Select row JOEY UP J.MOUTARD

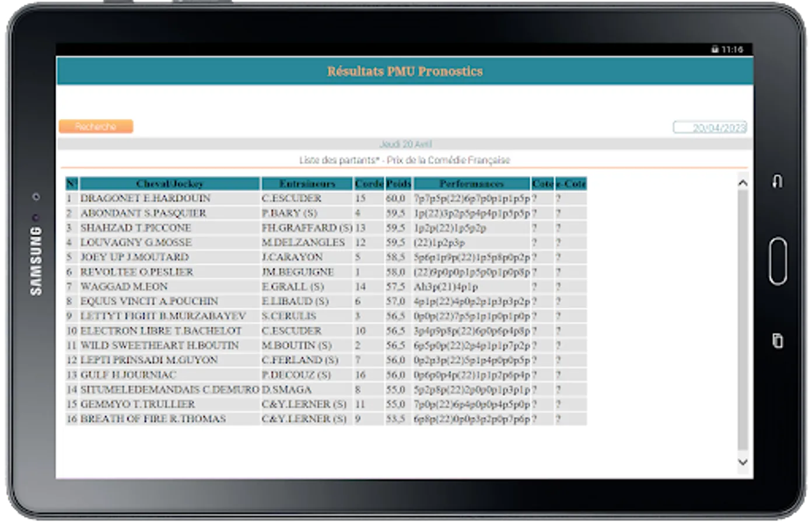tap(326, 257)
